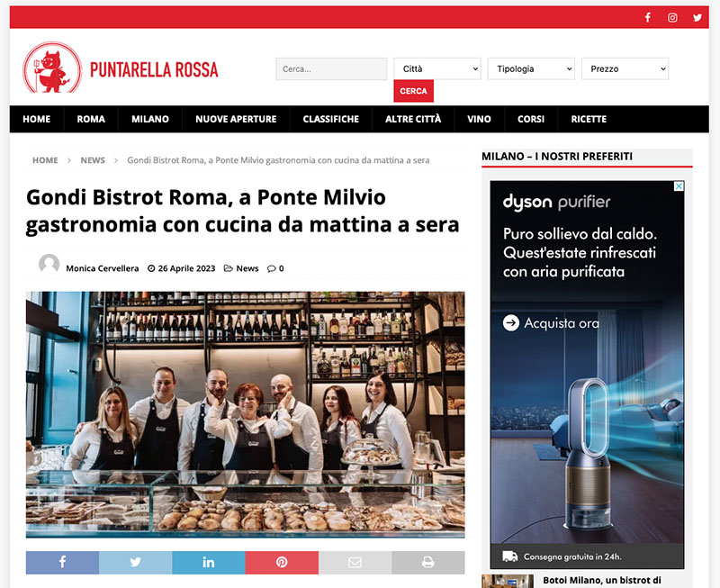720x588 pixels.
Task: Focus the Cerca... search field
Action: 331,69
